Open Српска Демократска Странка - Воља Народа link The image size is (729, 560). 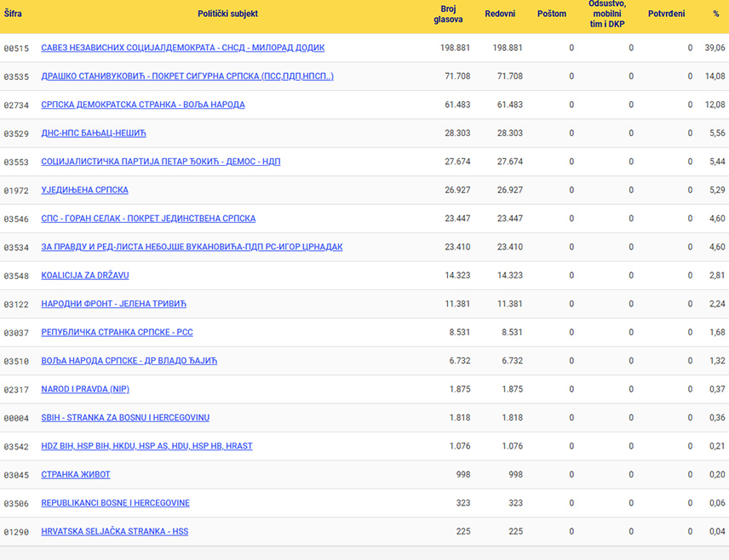pyautogui.click(x=143, y=105)
